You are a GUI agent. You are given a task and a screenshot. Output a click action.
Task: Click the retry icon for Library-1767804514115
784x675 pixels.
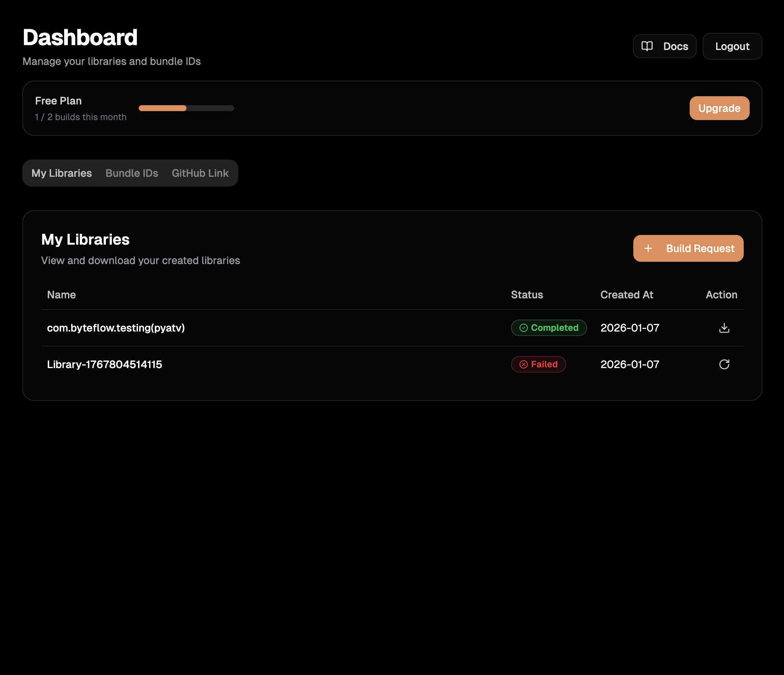tap(724, 364)
